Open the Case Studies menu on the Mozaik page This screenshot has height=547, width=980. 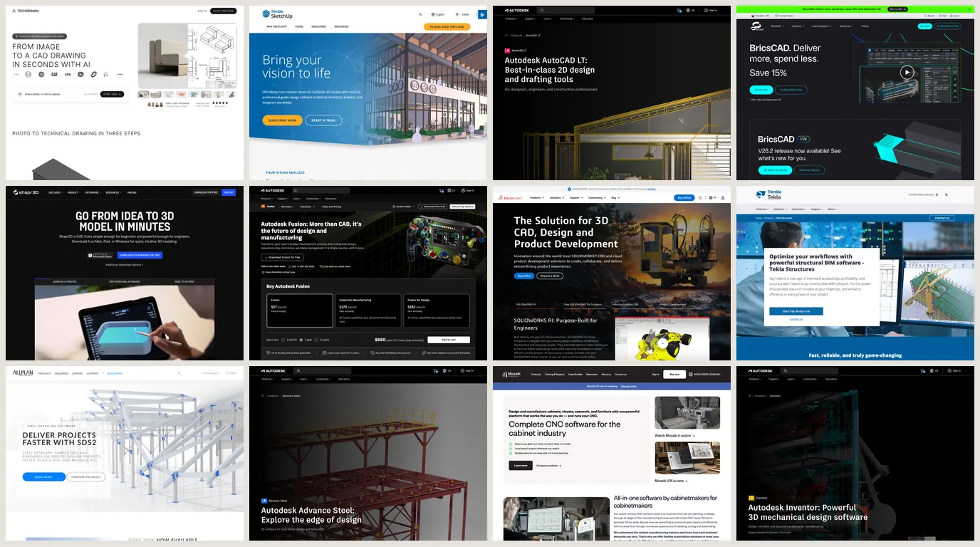575,374
